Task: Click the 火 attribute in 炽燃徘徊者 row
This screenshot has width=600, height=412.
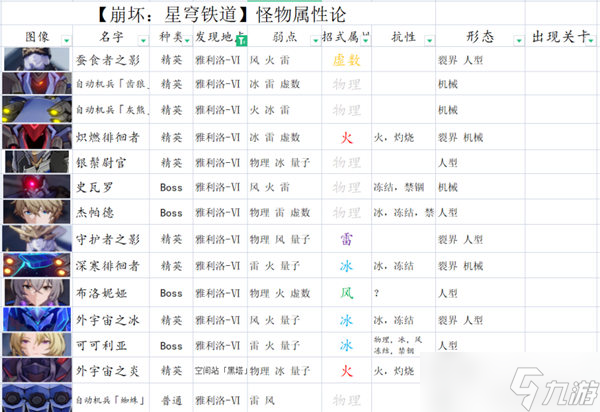Action: [346, 137]
